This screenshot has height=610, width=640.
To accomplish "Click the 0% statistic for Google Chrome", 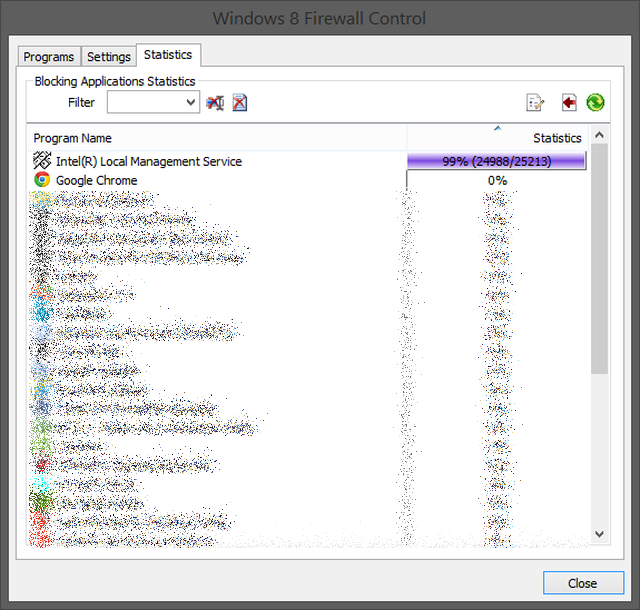I will click(497, 180).
